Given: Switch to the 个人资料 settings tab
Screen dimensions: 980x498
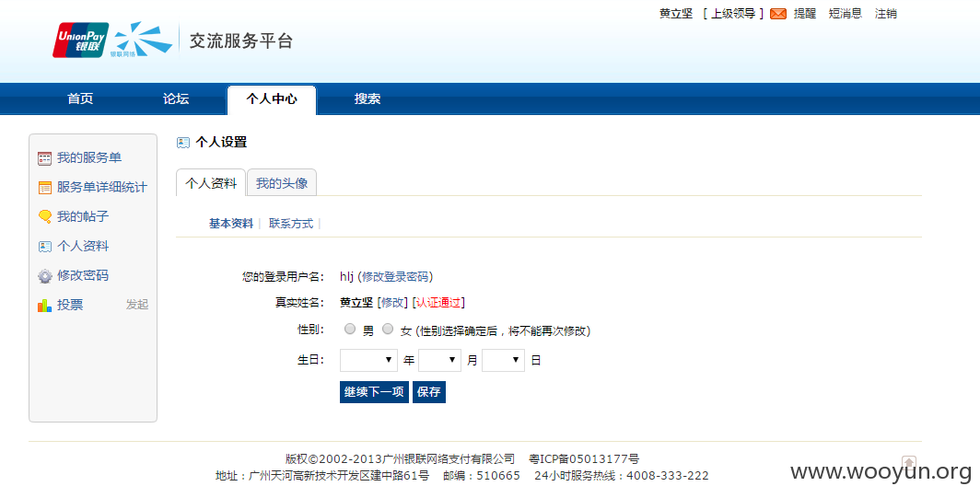Looking at the screenshot, I should (211, 183).
